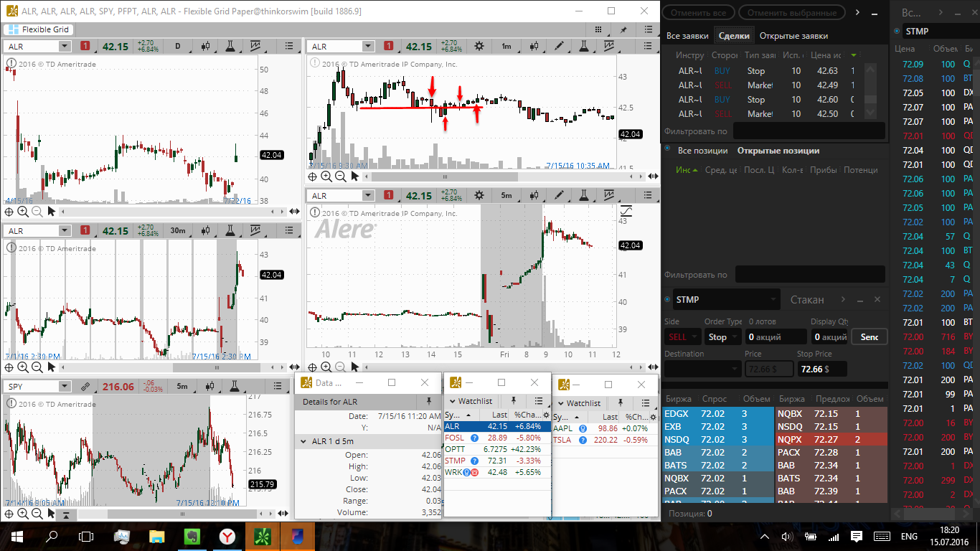Click the Stop Price 72.66 field
The width and height of the screenshot is (980, 551).
pyautogui.click(x=822, y=369)
